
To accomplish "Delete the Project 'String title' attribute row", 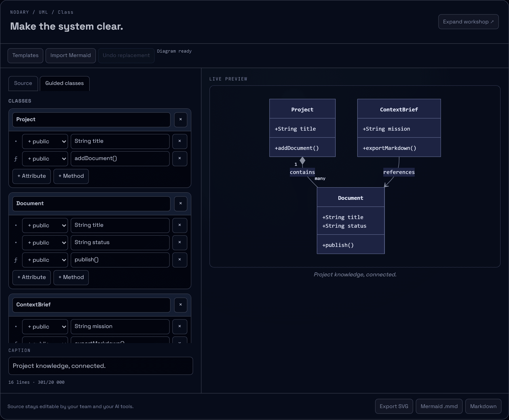I will tap(180, 141).
